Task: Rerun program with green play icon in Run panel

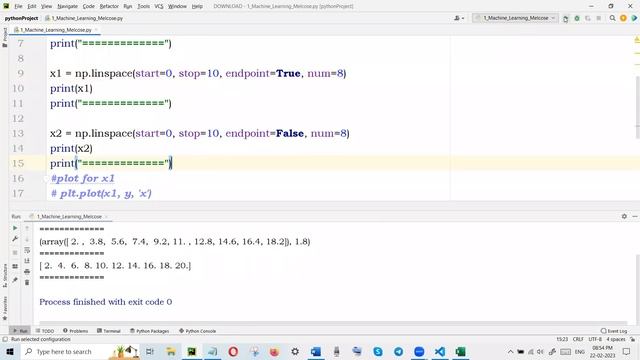Action: [x=15, y=228]
